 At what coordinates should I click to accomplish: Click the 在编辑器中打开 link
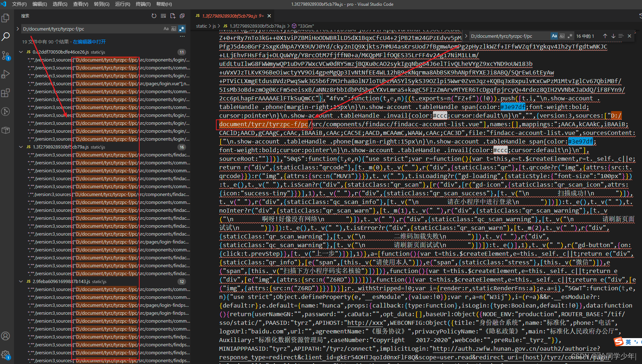pyautogui.click(x=89, y=42)
